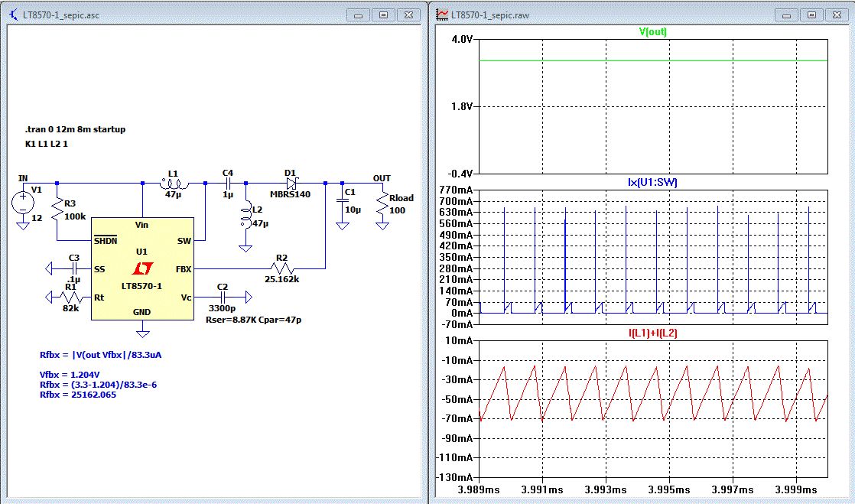Select the R3 100k resistor symbol
This screenshot has height=504, width=855.
(x=57, y=210)
